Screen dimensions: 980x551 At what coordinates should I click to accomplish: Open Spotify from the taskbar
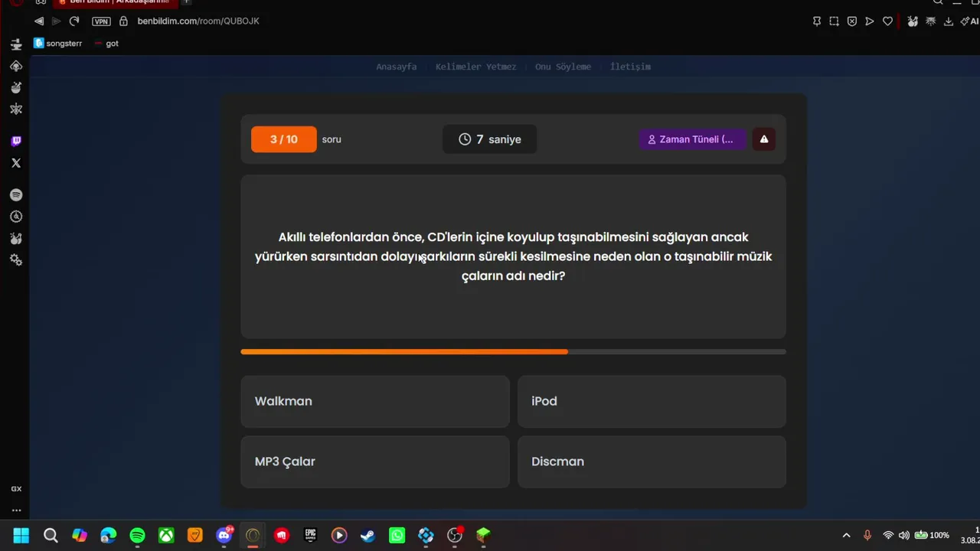tap(137, 536)
